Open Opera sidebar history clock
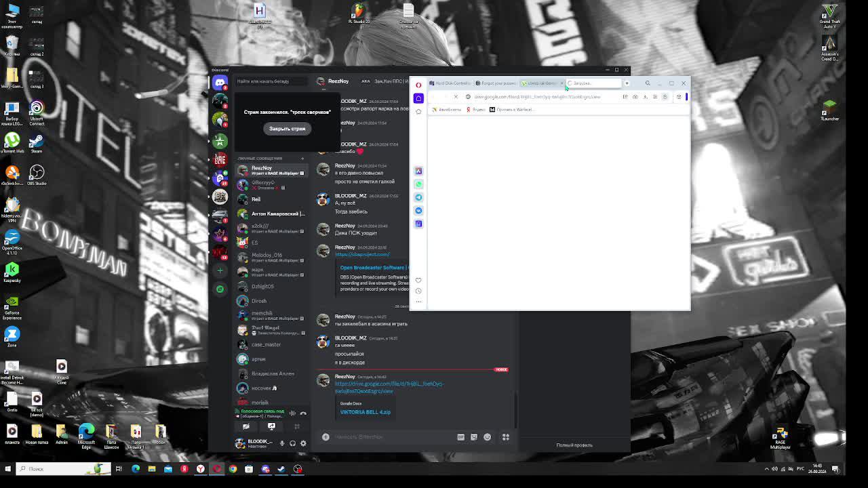868x488 pixels. [x=418, y=291]
